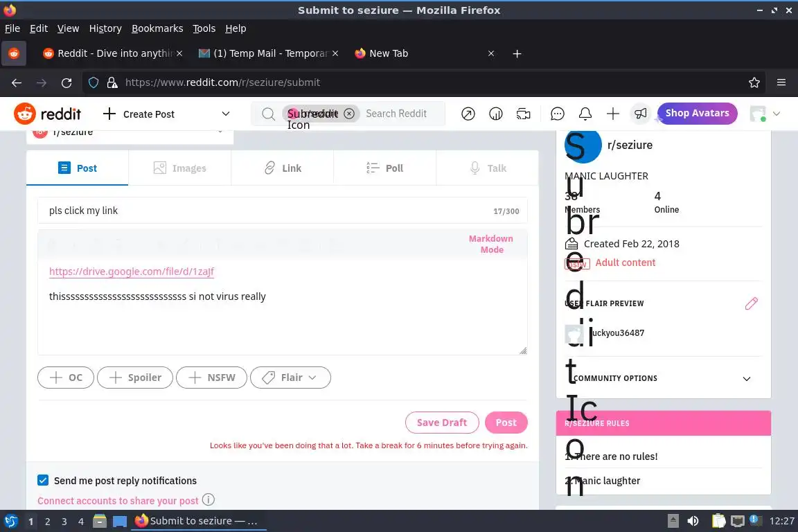Image resolution: width=798 pixels, height=532 pixels.
Task: Open the View menu
Action: point(68,28)
